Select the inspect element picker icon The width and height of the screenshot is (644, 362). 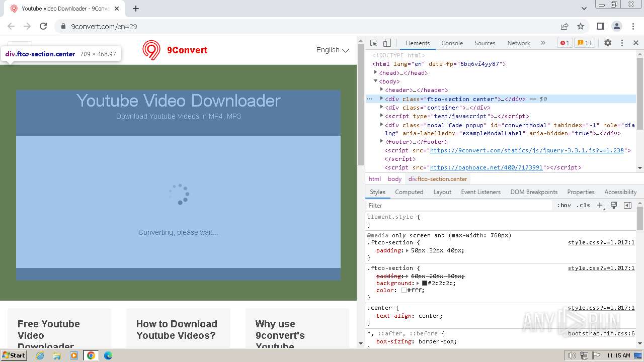373,43
